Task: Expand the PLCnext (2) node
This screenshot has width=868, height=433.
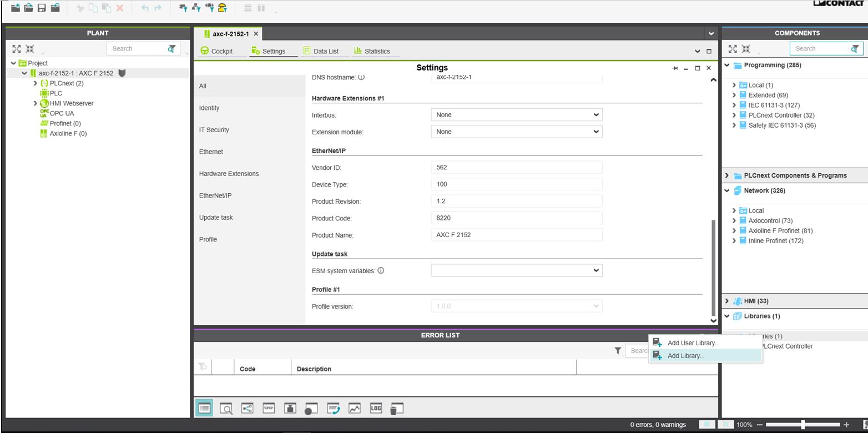Action: (36, 83)
